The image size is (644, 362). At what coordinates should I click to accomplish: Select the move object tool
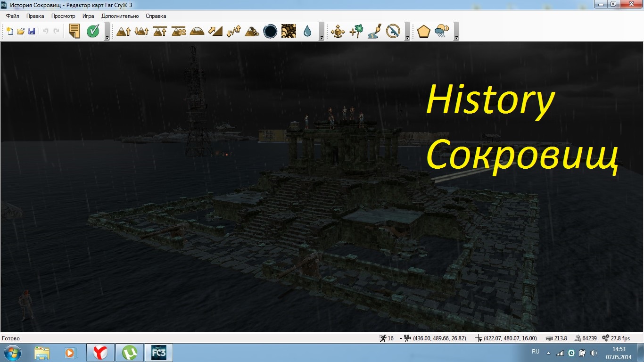point(338,31)
